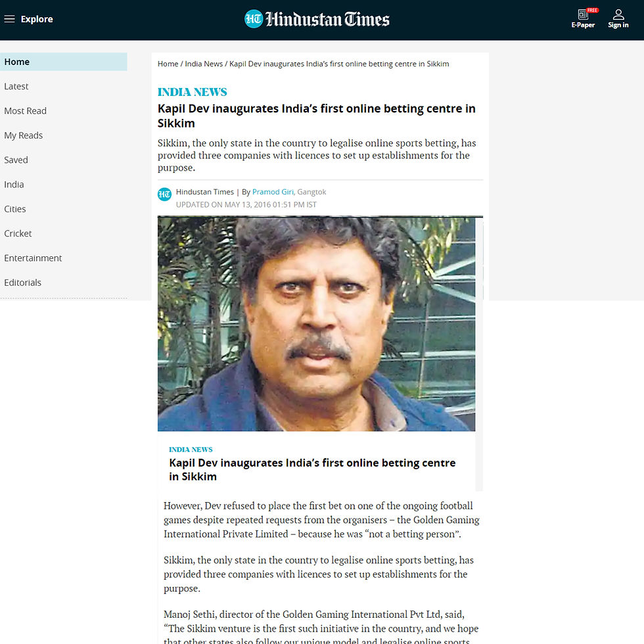Click the Explore label text
This screenshot has width=644, height=644.
click(37, 19)
